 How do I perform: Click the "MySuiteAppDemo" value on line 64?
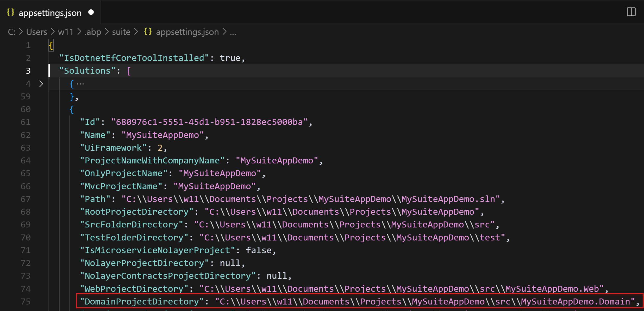pos(277,161)
